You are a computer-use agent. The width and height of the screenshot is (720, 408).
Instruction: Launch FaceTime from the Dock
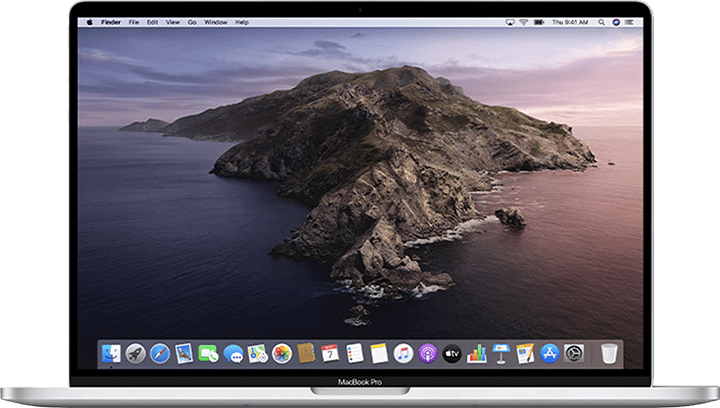tap(208, 354)
